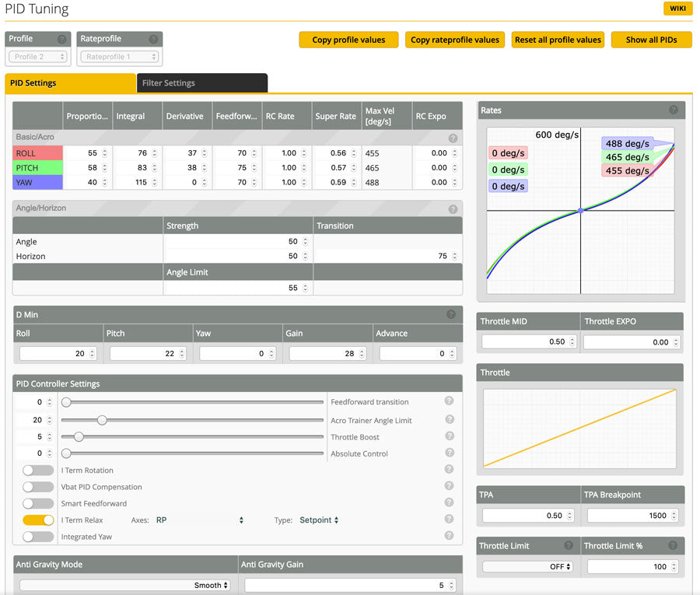
Task: Toggle Vbat PID Compensation switch
Action: pyautogui.click(x=38, y=487)
